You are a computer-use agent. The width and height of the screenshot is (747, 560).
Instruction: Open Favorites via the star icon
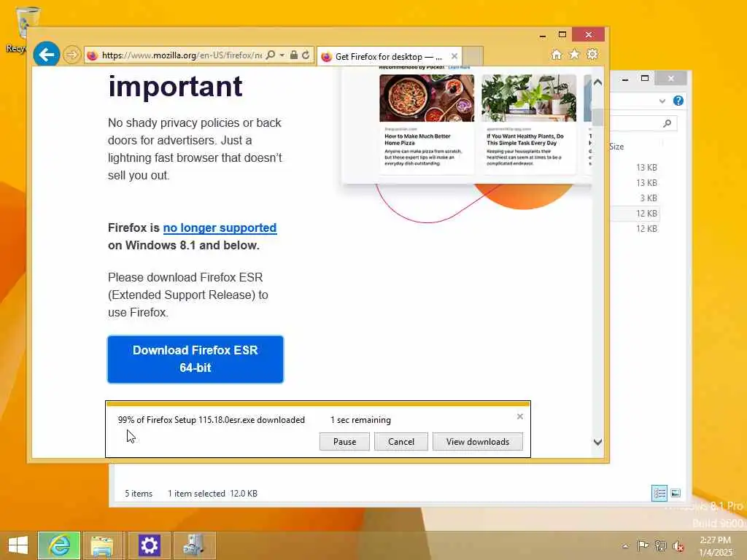pyautogui.click(x=575, y=54)
